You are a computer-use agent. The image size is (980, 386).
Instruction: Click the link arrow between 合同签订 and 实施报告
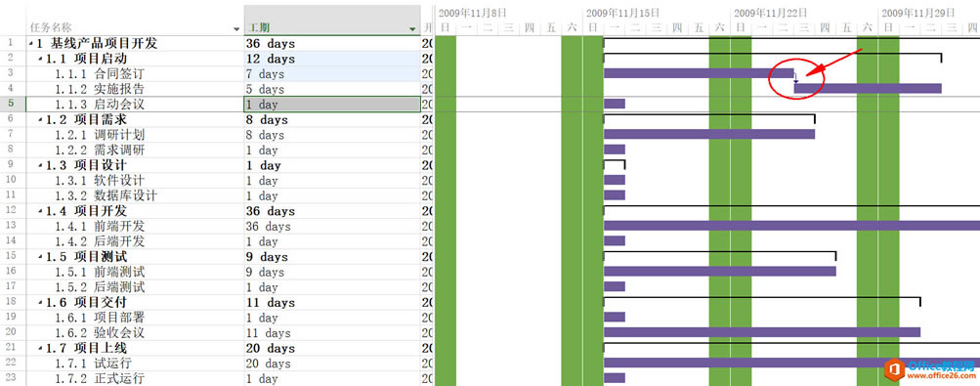[795, 79]
